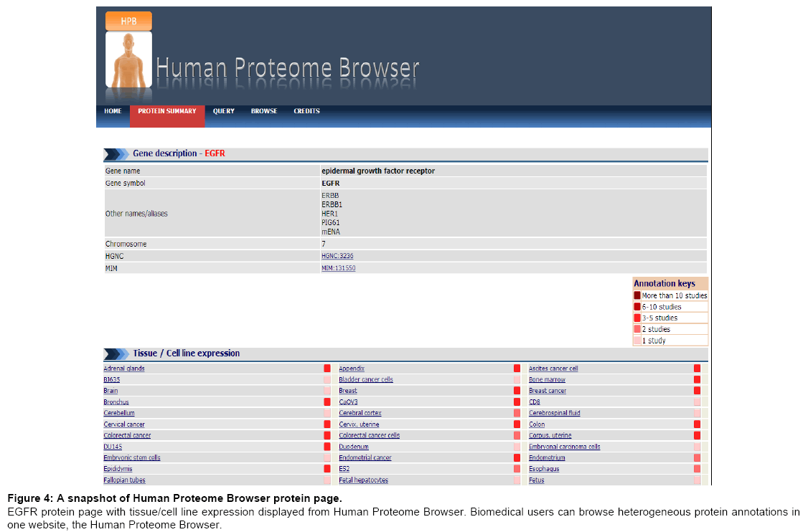Select the gene symbol EGFR value
808x532 pixels.
point(331,184)
